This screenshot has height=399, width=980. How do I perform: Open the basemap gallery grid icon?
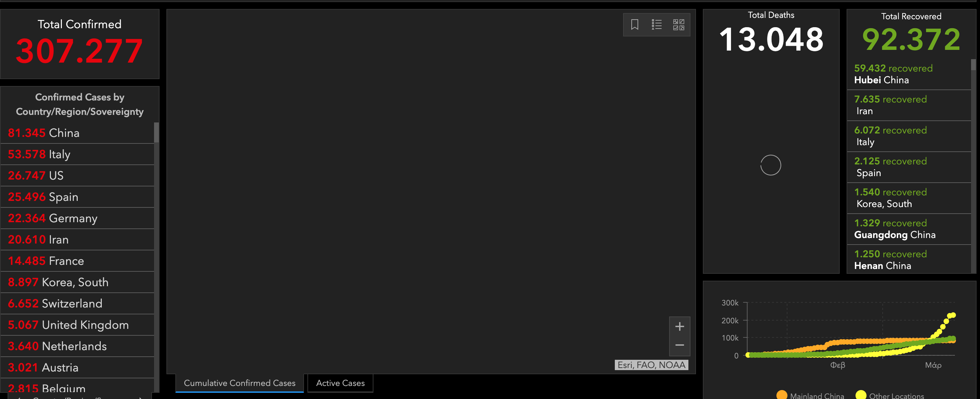pos(678,25)
